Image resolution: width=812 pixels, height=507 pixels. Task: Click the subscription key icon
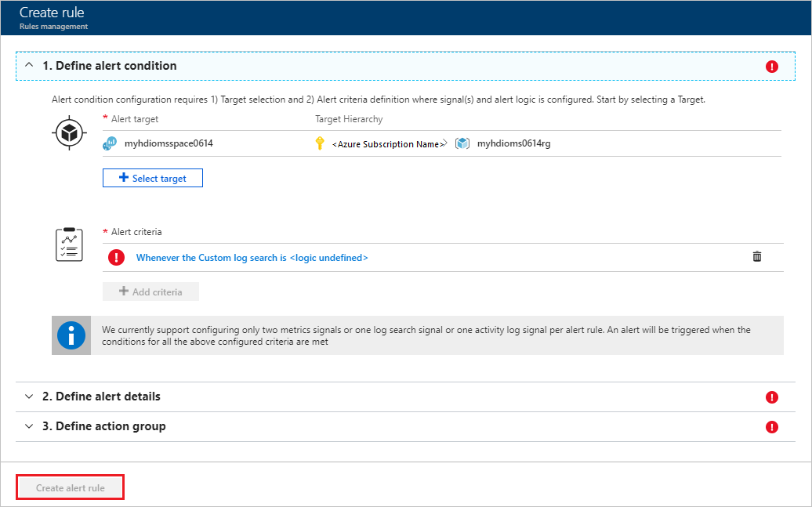(x=319, y=143)
